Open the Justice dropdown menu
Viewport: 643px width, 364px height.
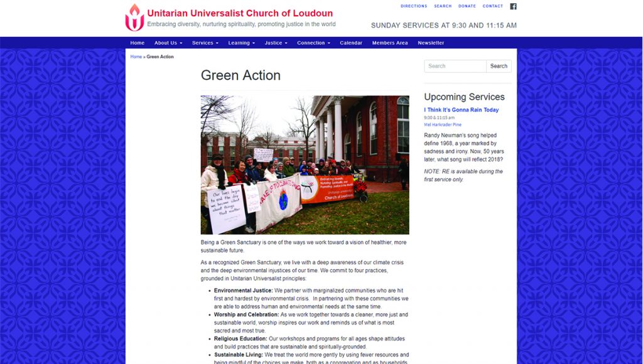point(276,43)
